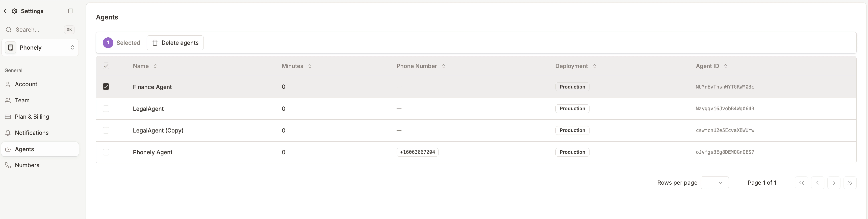Select Numbers using the phone icon
Viewport: 868px width, 219px height.
(x=8, y=165)
